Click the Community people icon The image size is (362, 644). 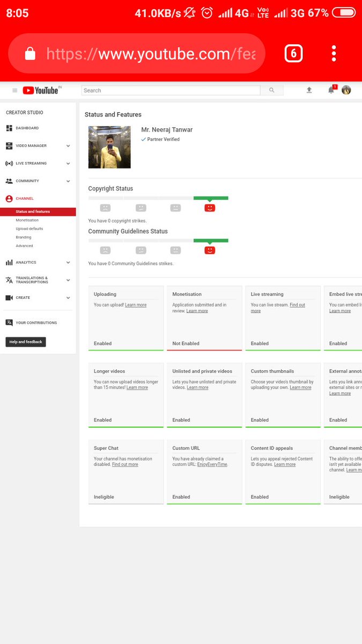[x=9, y=181]
